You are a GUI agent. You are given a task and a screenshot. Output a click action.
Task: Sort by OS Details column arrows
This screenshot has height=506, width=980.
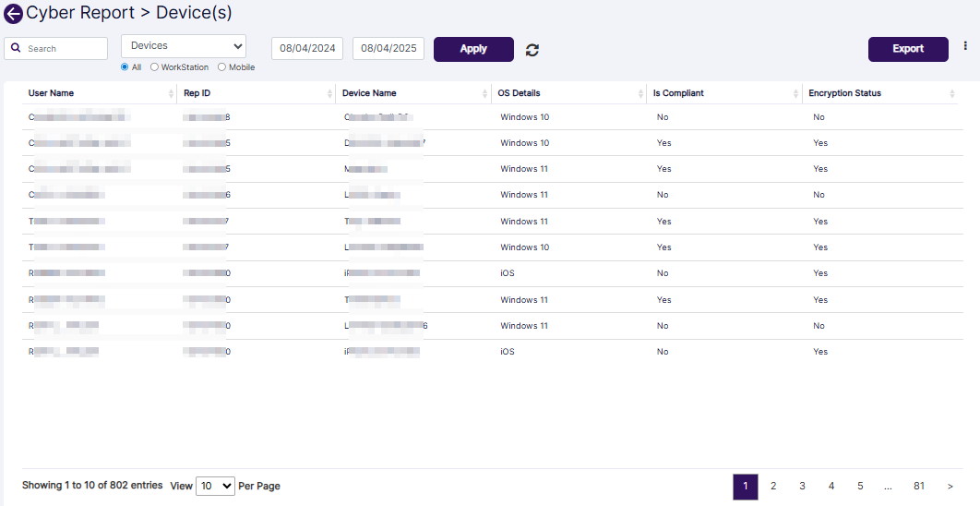pos(641,94)
